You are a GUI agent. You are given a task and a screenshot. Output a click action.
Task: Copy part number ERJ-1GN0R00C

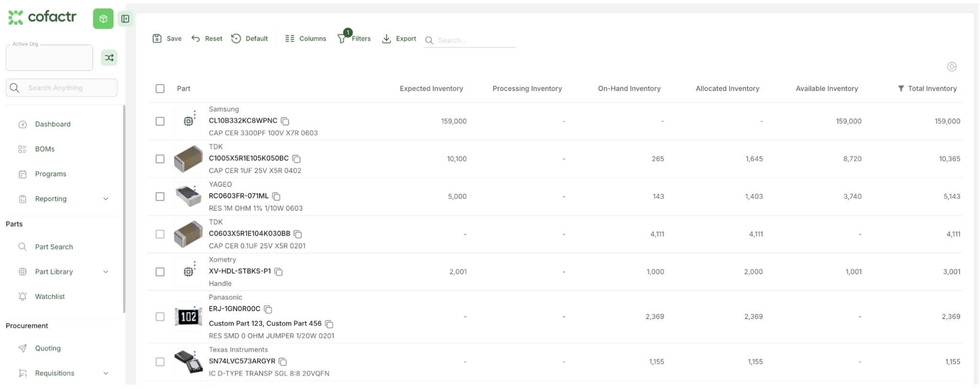click(268, 309)
